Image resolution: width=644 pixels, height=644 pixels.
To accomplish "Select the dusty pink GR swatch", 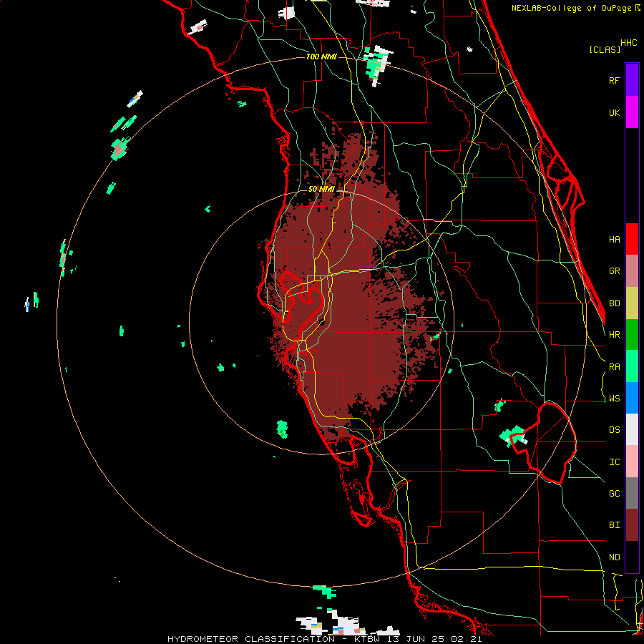I will (632, 270).
